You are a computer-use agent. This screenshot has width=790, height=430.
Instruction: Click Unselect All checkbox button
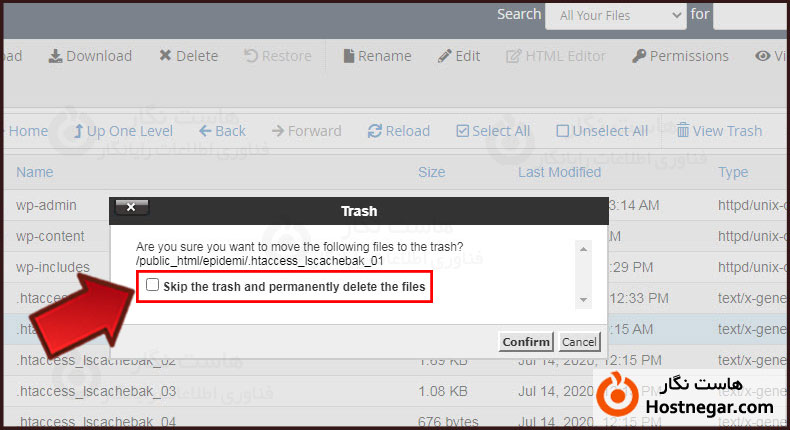tap(602, 131)
